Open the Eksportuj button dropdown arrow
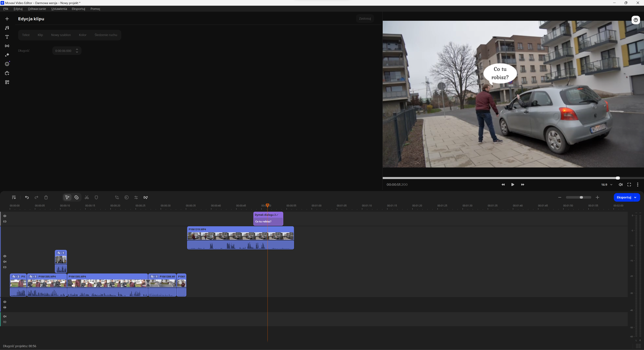Viewport: 644px width, 350px height. (x=635, y=197)
